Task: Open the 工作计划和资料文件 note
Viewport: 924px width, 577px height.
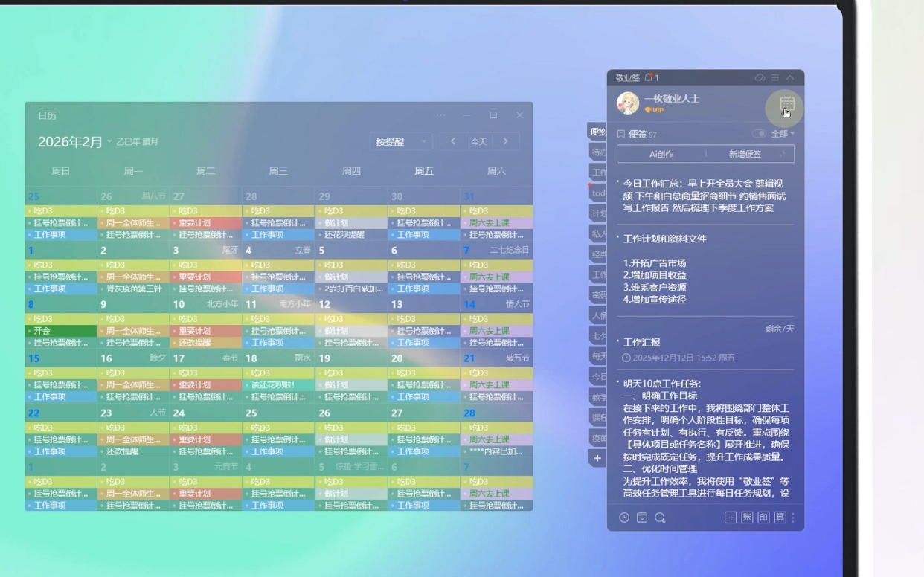Action: [x=665, y=239]
